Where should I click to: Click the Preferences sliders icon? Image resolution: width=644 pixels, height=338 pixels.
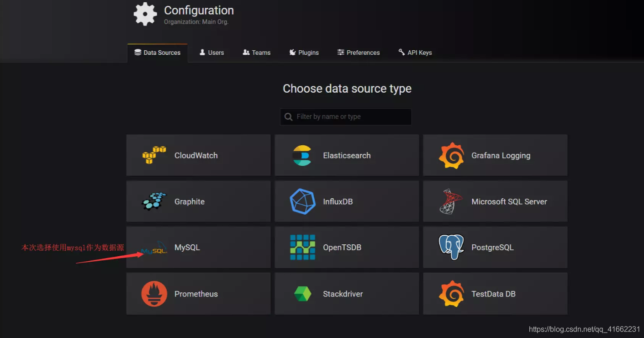click(341, 53)
